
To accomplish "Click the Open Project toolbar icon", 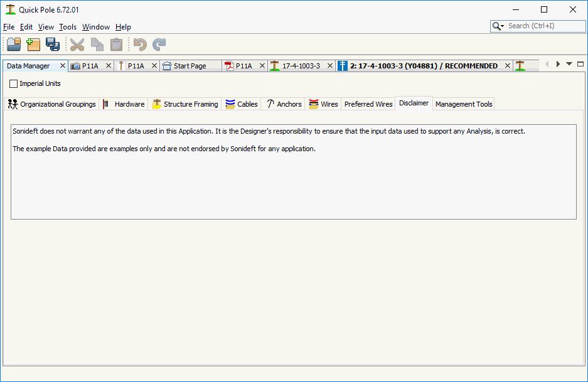I will click(14, 45).
